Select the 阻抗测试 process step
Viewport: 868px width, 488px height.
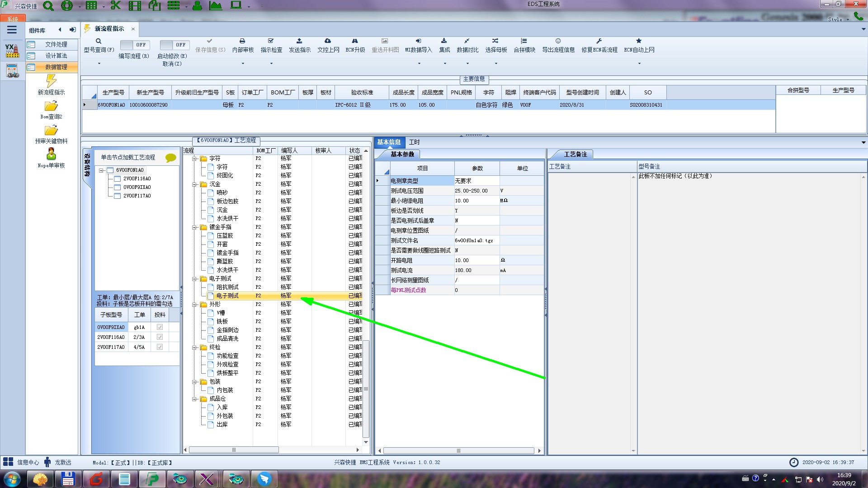point(227,287)
